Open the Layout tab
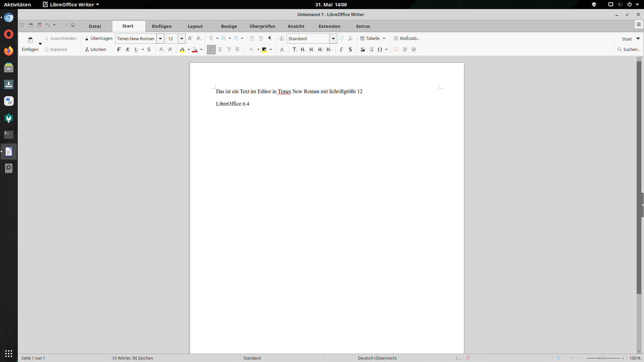Image resolution: width=644 pixels, height=362 pixels. point(195,26)
